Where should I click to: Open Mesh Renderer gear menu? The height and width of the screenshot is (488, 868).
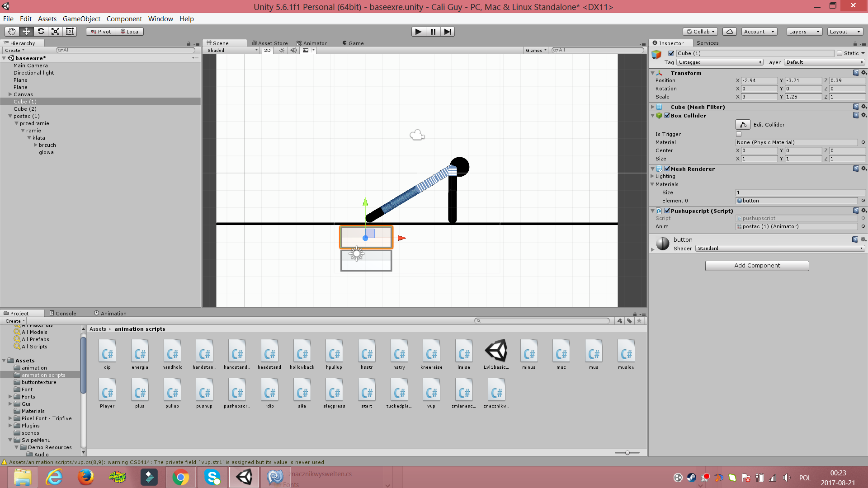pyautogui.click(x=863, y=169)
